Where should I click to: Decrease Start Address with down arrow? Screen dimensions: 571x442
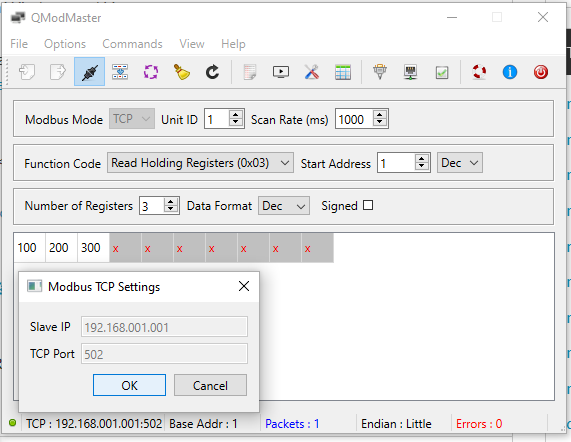pos(421,167)
